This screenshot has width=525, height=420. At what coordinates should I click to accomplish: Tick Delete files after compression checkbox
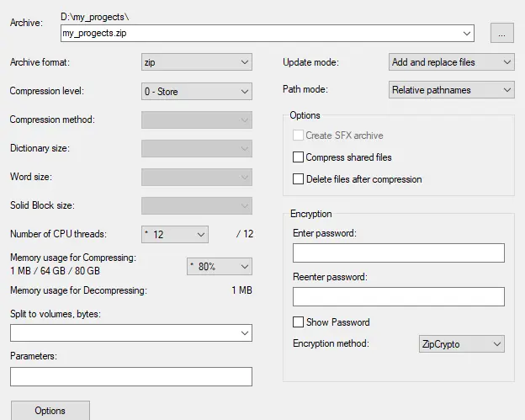[x=298, y=178]
